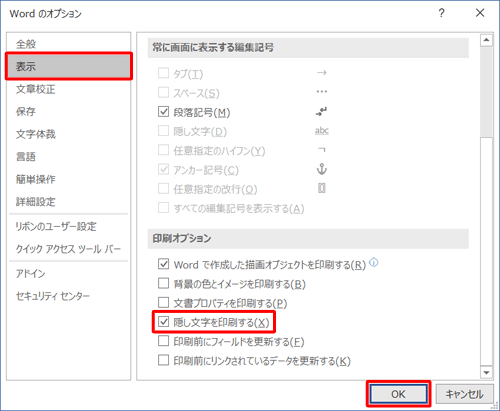This screenshot has width=500, height=411.
Task: Enable 隠し文字(D) display checkbox
Action: [x=163, y=131]
